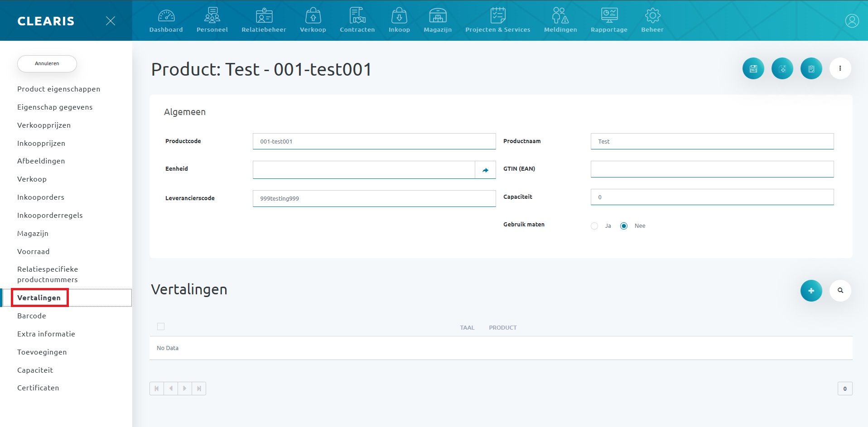
Task: Tick the select-all checkbox in translations table
Action: pos(161,326)
